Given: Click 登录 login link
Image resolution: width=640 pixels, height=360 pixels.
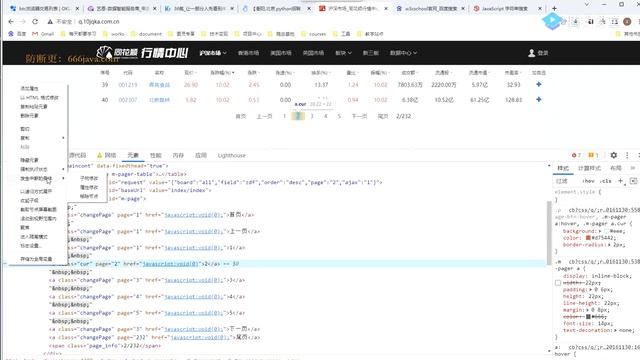Looking at the screenshot, I should coord(543,53).
